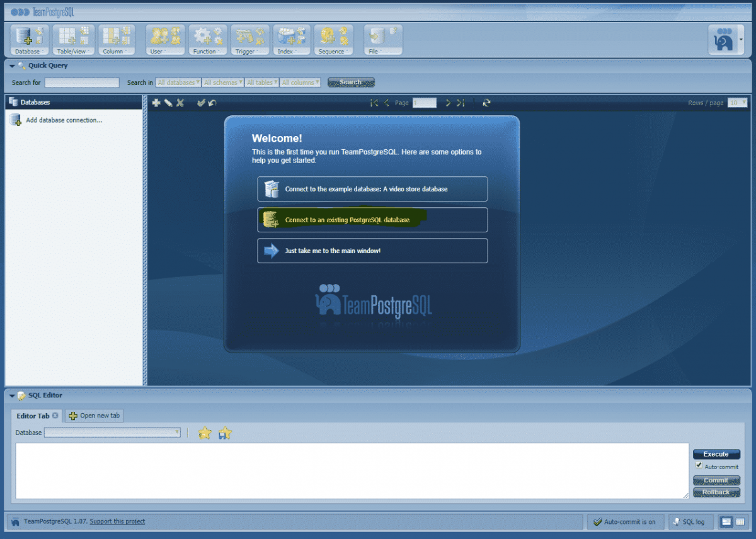Viewport: 756px width, 539px height.
Task: Open the File toolbar menu
Action: pos(383,40)
